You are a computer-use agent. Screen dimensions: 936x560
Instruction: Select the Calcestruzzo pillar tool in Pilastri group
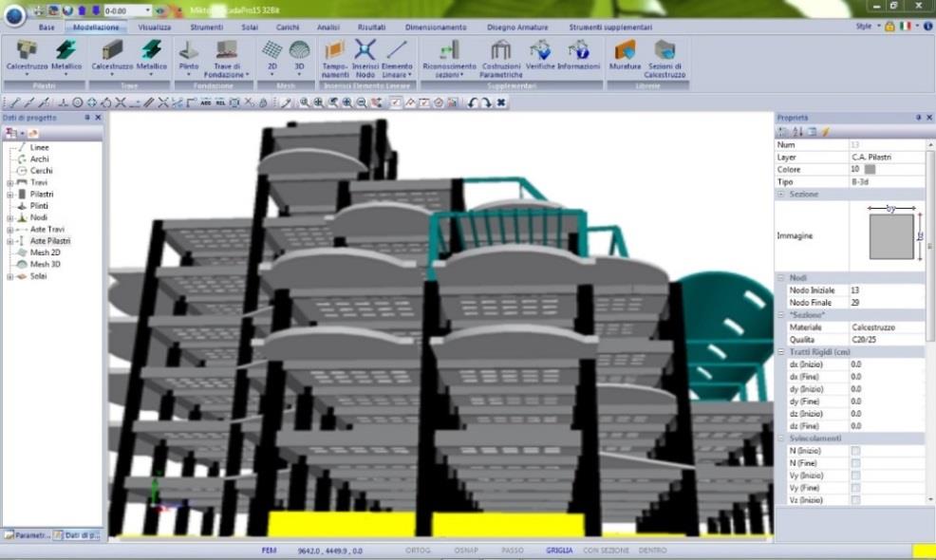pyautogui.click(x=27, y=57)
